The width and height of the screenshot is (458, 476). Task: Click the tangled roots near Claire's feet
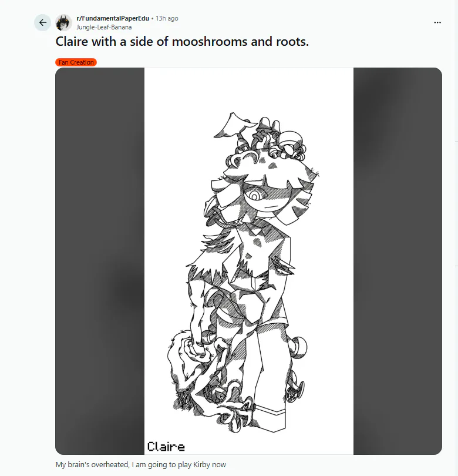[x=209, y=391]
